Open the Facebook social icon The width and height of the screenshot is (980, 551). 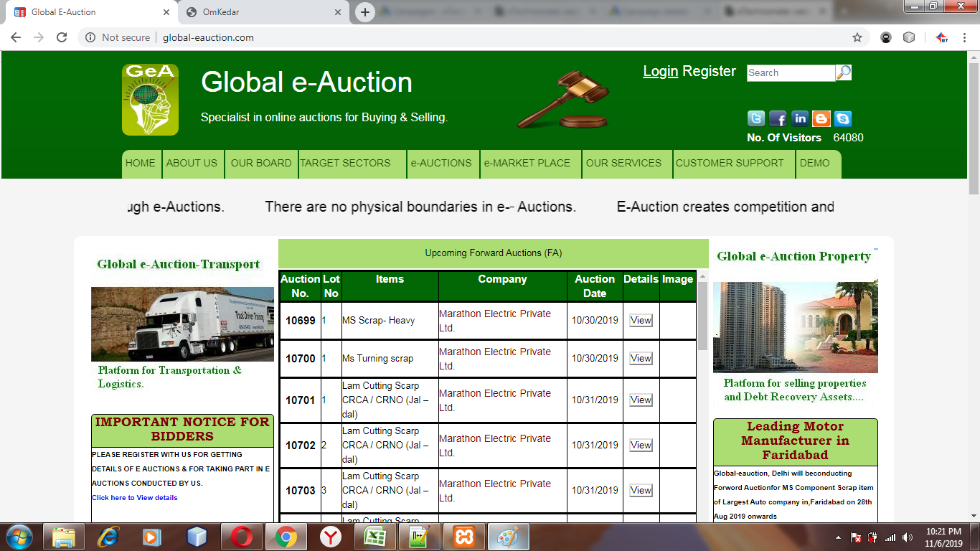click(778, 118)
